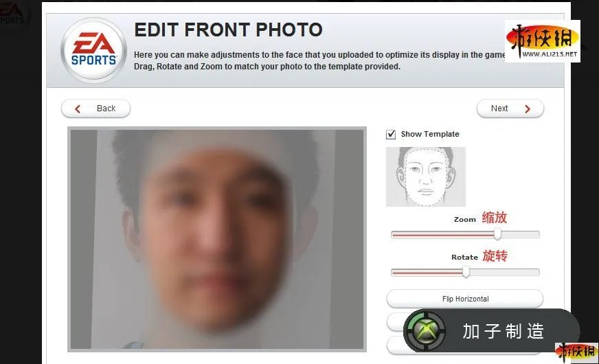
Task: Uncheck the Show Template checkbox
Action: pos(391,135)
